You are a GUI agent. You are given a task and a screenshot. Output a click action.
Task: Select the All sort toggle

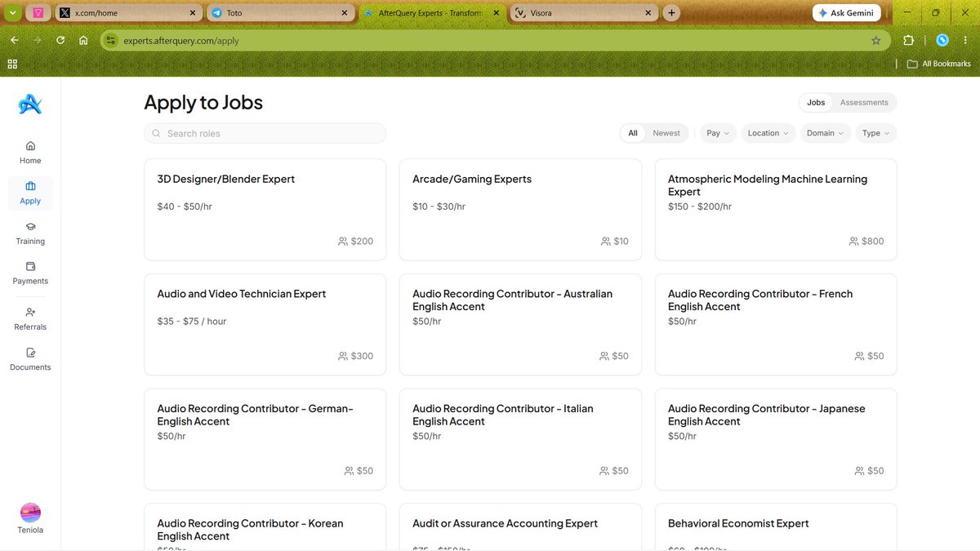(633, 133)
